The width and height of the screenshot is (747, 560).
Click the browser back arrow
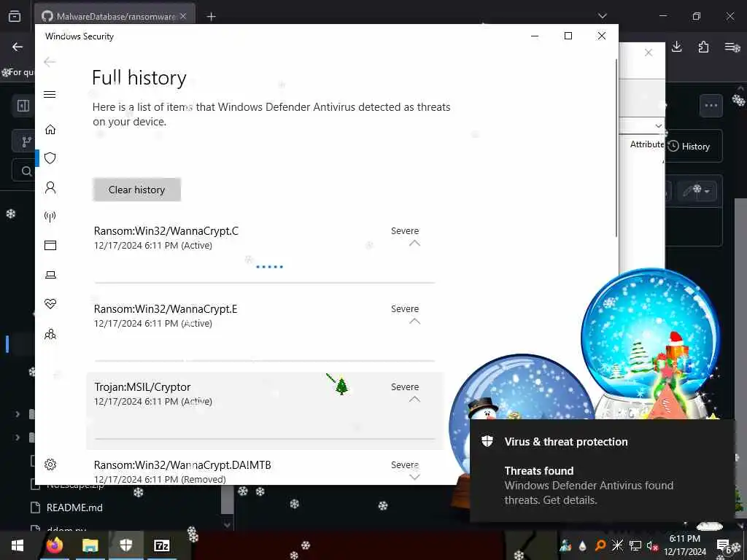click(18, 47)
